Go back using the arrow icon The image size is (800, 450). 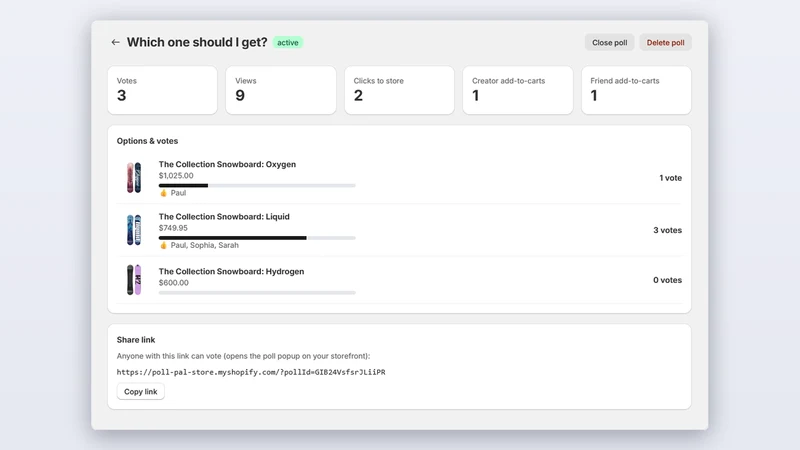115,42
